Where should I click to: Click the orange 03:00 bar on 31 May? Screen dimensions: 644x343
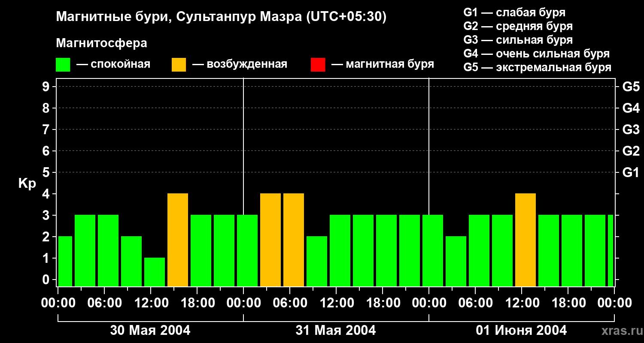click(x=270, y=240)
